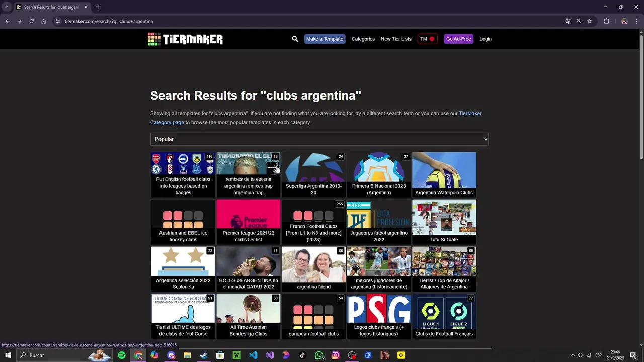The image size is (644, 362).
Task: Open File Explorer from the taskbar
Action: click(x=187, y=355)
